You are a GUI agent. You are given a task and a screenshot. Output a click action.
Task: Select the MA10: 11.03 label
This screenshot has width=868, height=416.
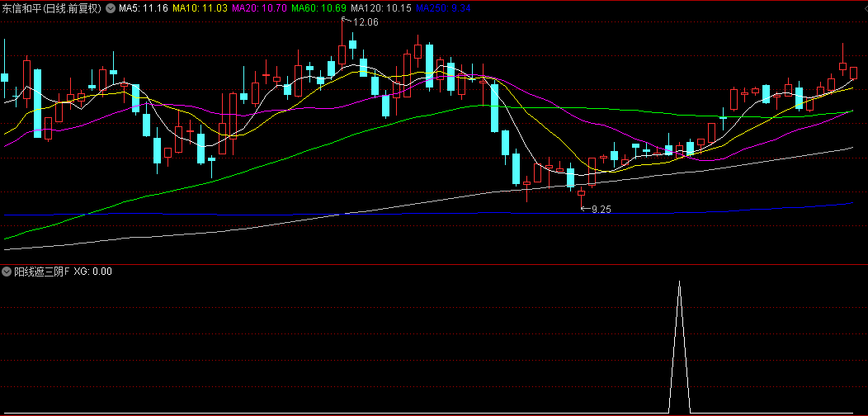coord(200,8)
